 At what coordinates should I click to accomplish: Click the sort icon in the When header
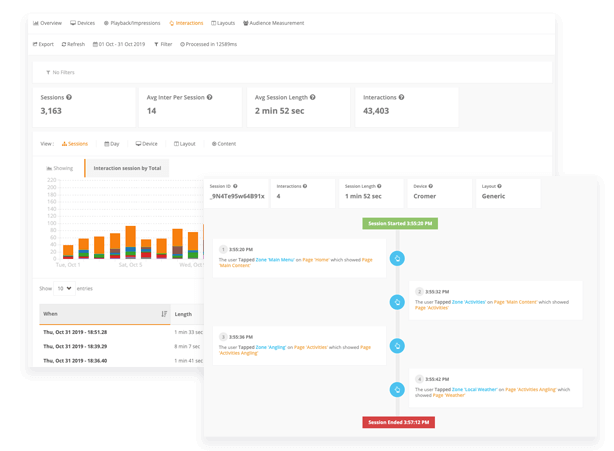pos(164,314)
